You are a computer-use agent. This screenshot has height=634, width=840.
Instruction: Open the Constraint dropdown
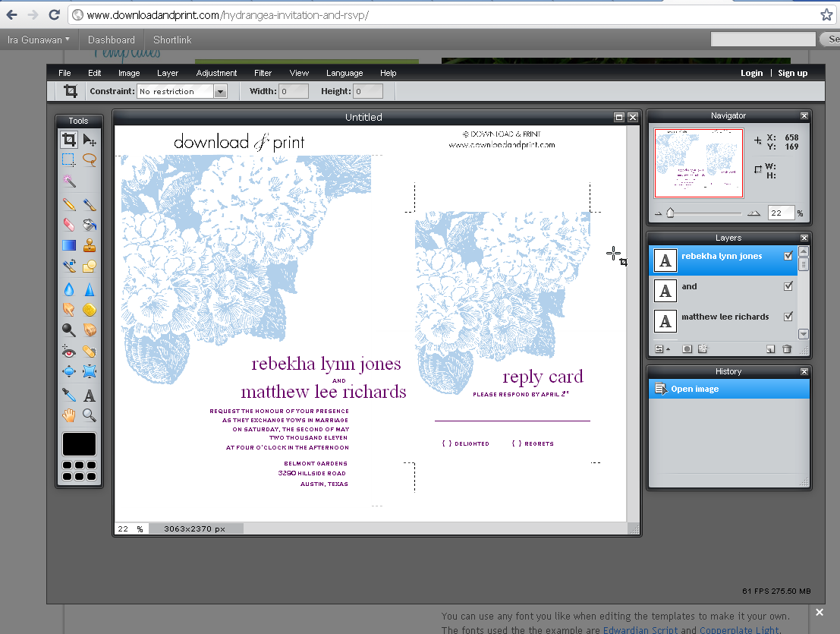coord(220,92)
